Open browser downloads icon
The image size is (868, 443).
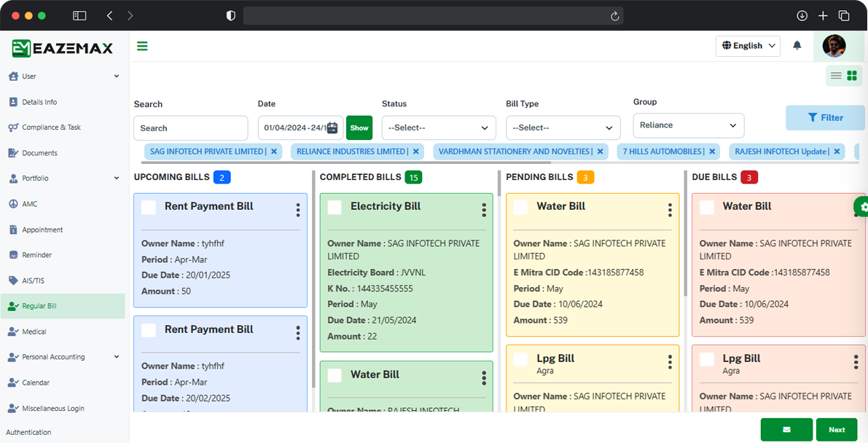point(802,15)
